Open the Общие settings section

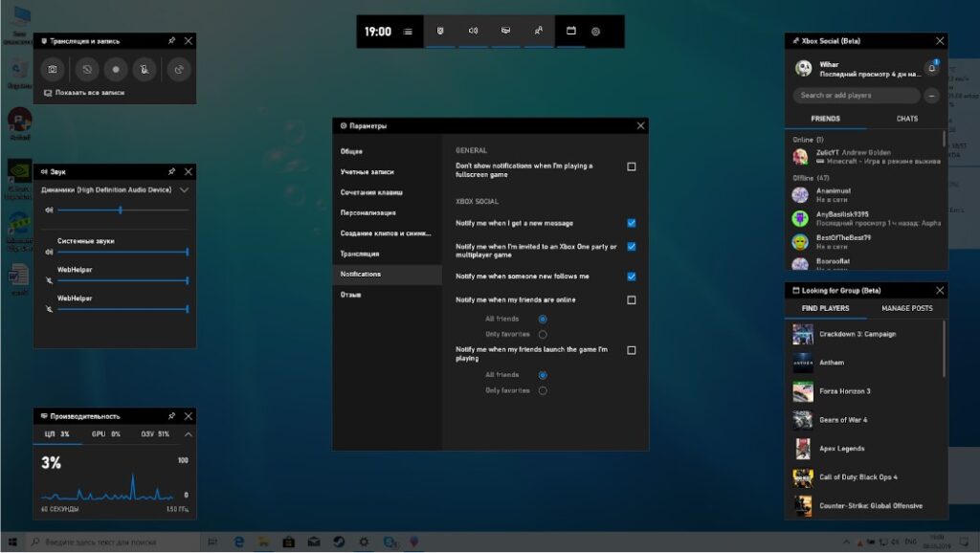coord(387,151)
